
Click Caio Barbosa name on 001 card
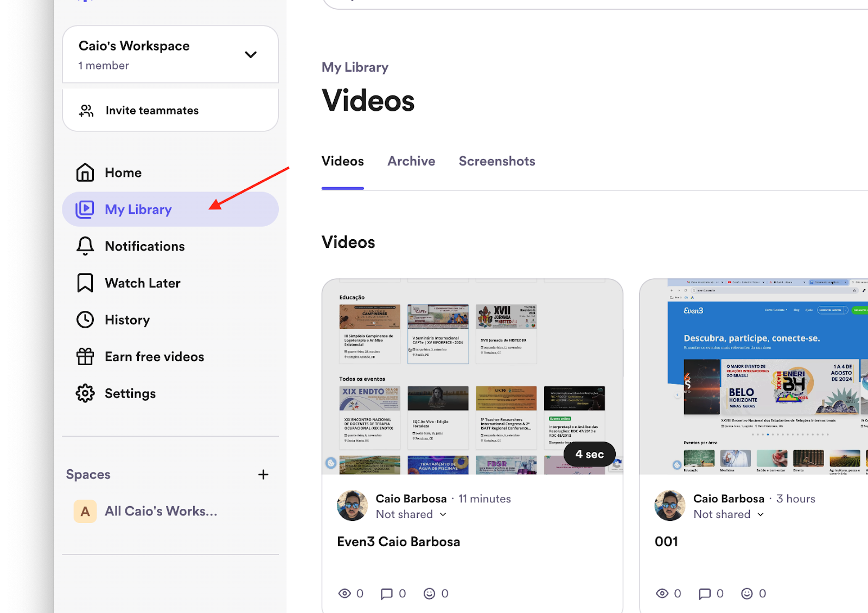pyautogui.click(x=729, y=499)
